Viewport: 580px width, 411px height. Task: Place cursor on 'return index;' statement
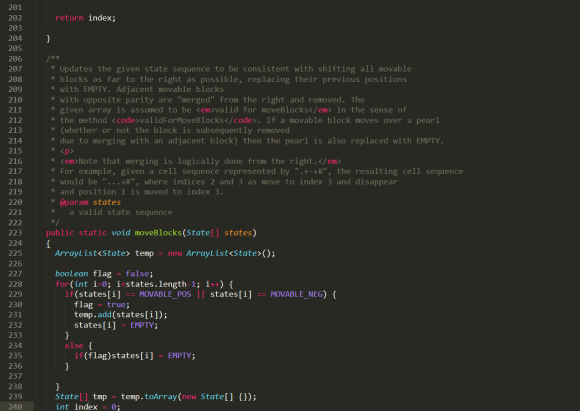(x=85, y=18)
